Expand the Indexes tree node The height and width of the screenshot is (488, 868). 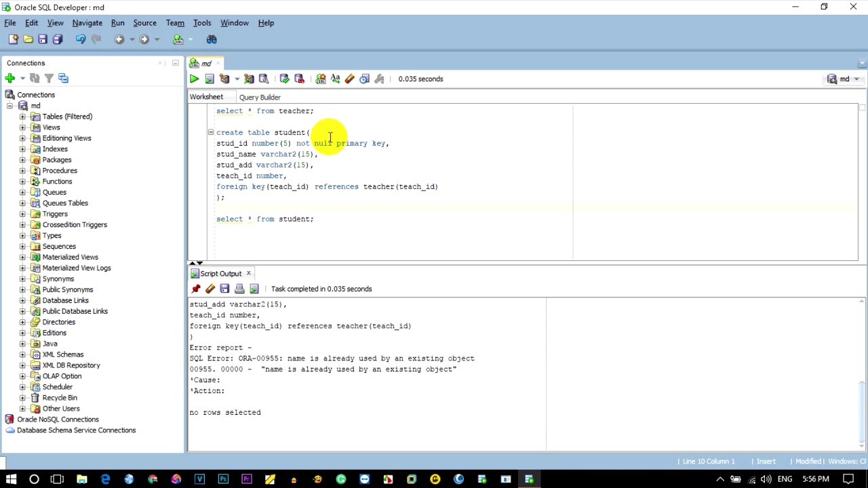point(22,149)
